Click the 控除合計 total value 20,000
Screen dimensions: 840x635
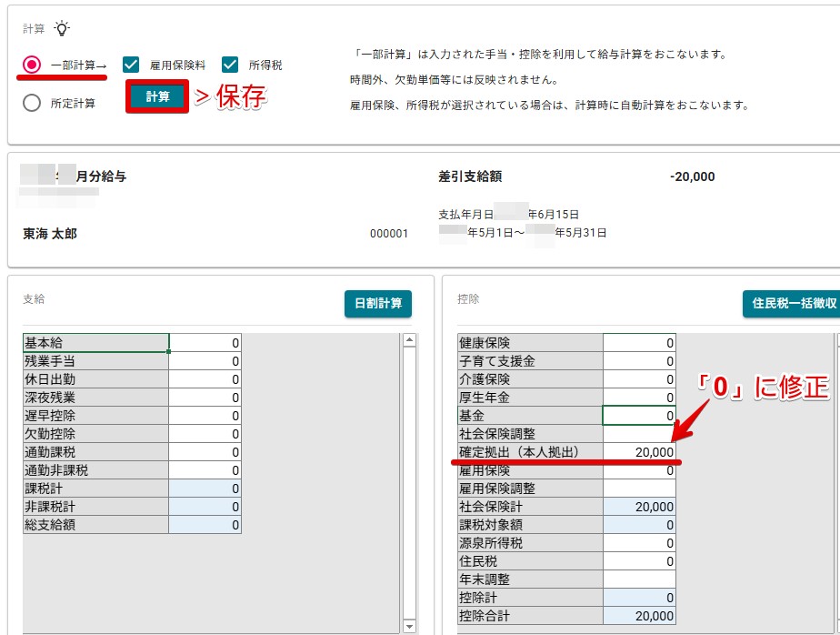click(640, 616)
